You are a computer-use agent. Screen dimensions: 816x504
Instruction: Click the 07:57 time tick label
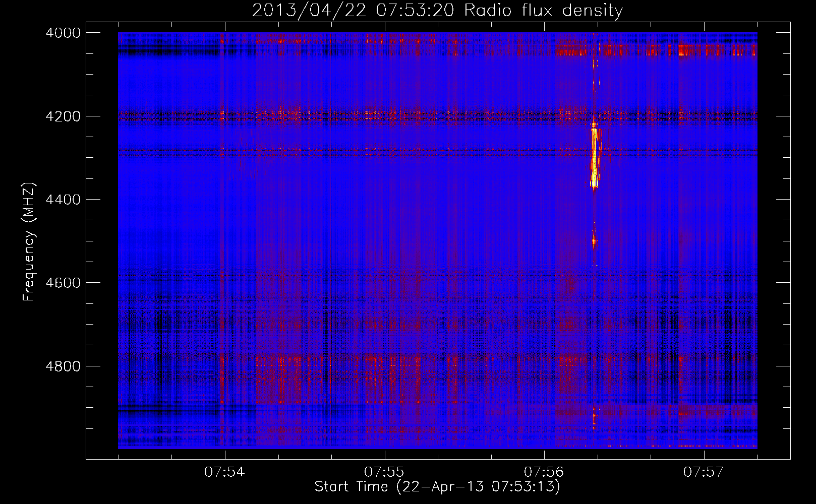(x=704, y=472)
